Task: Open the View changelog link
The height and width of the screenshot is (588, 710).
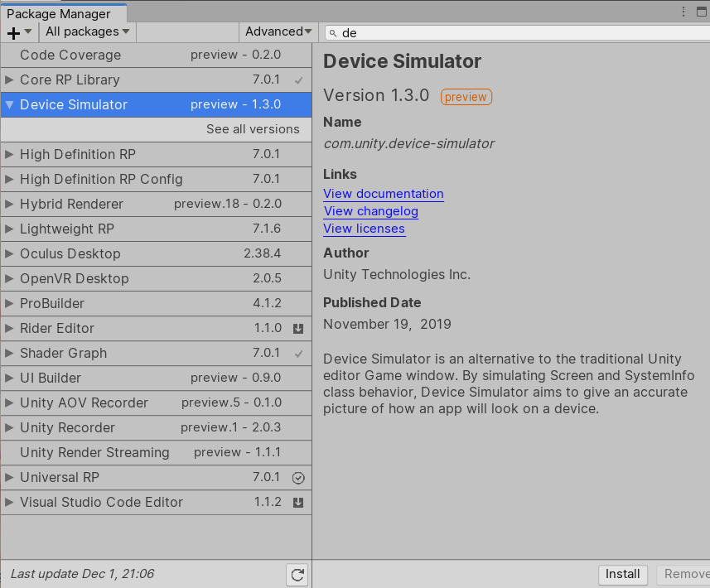Action: coord(371,211)
